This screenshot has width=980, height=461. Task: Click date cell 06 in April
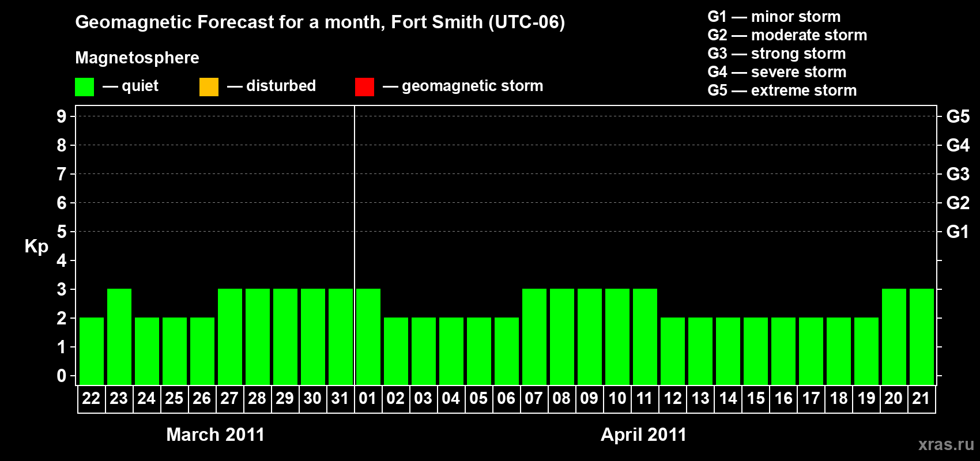[x=506, y=399]
